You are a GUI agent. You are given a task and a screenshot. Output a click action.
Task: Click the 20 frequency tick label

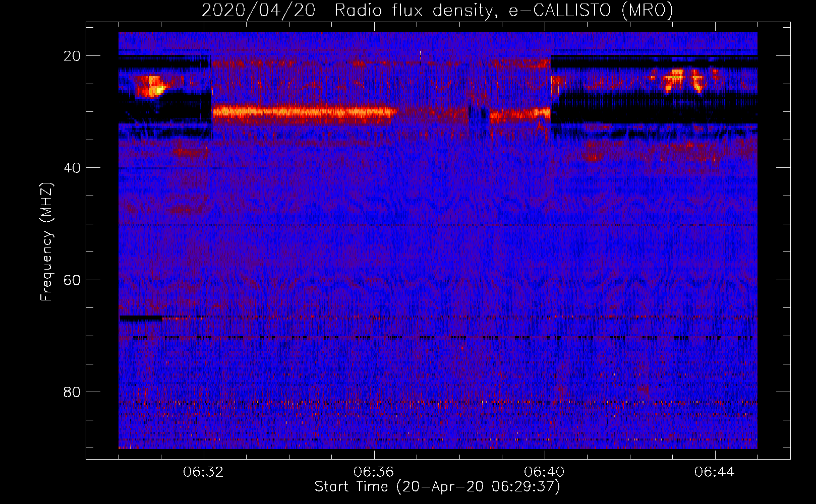(72, 56)
